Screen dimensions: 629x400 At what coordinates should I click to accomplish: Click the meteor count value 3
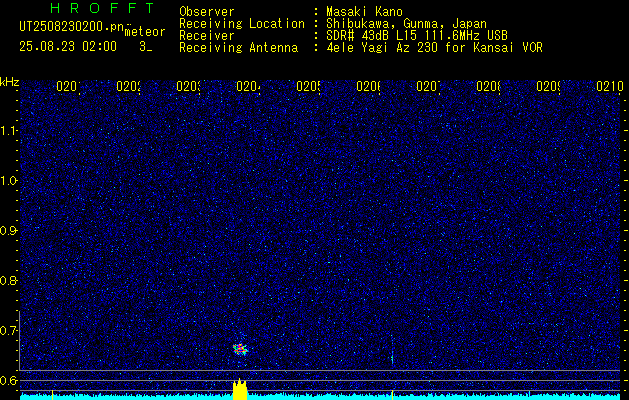pos(142,47)
